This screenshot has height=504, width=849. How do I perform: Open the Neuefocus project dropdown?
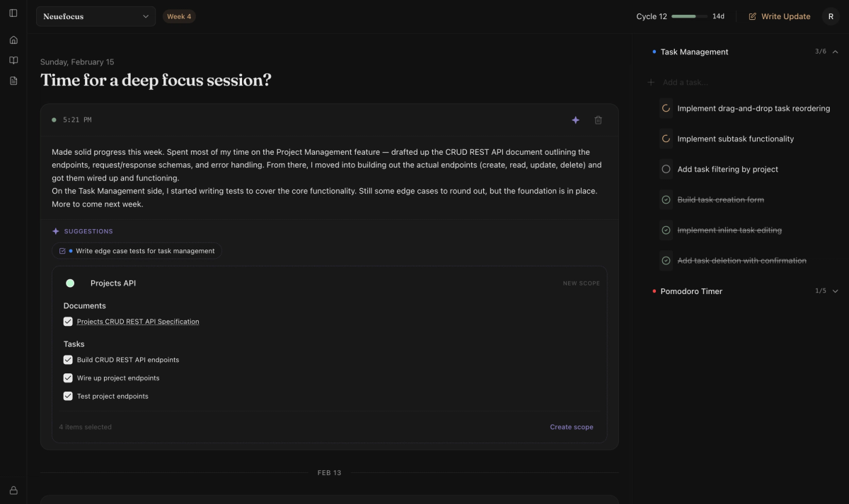coord(96,16)
